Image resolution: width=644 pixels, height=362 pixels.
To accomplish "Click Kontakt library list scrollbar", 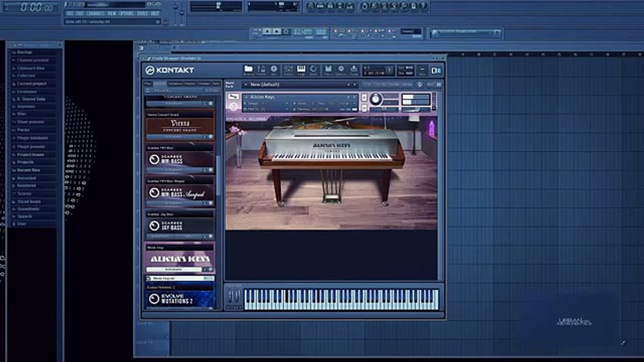I will 218,176.
